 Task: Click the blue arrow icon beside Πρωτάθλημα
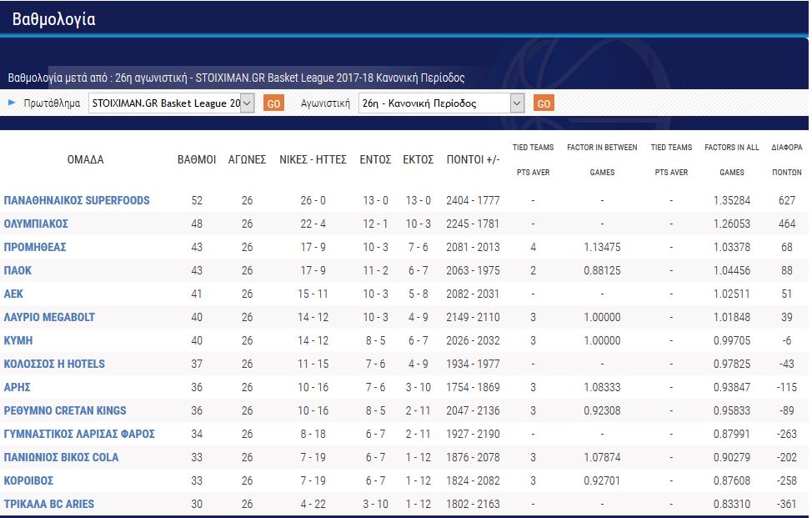pyautogui.click(x=12, y=103)
